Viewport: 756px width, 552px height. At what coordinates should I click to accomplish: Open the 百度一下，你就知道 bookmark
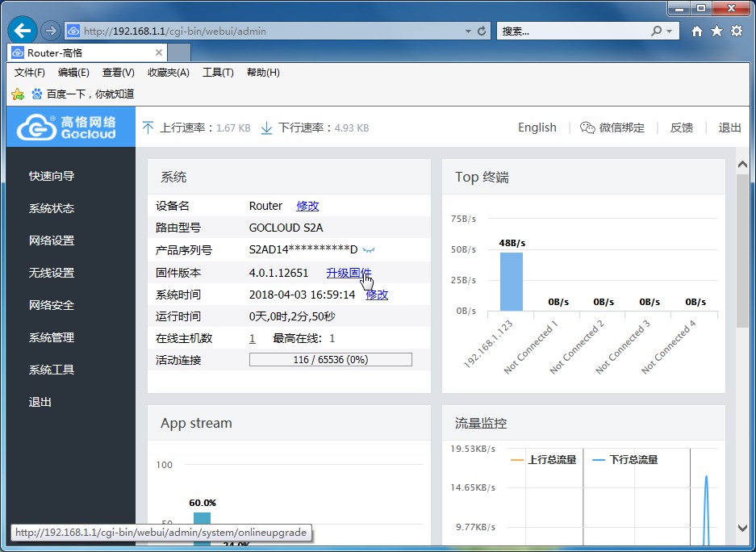(82, 94)
